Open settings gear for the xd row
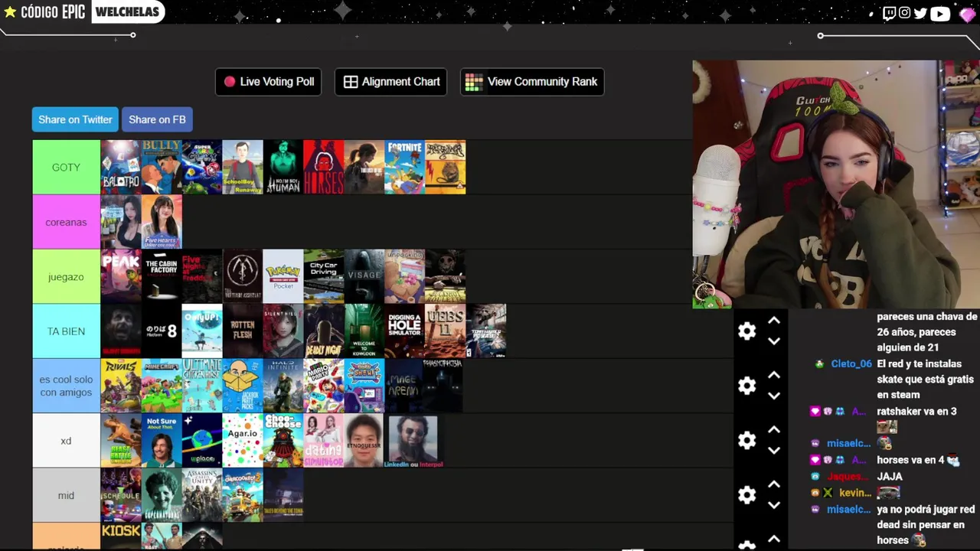 (746, 440)
